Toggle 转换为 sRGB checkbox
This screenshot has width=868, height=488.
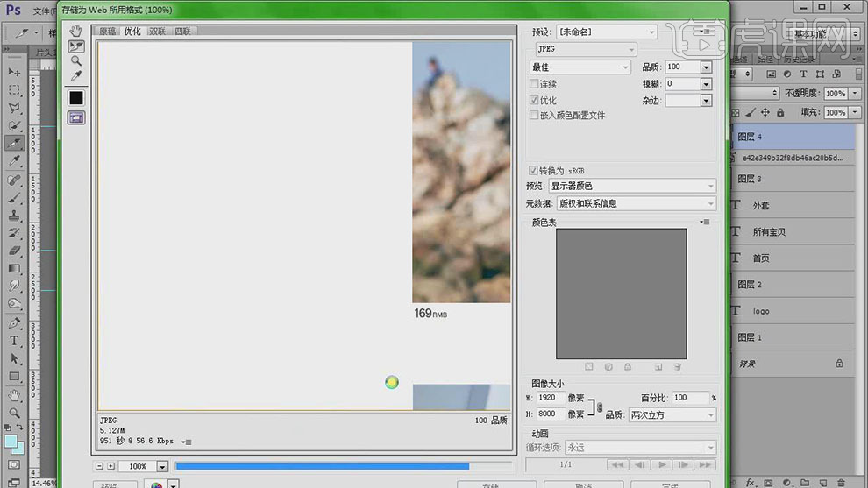pyautogui.click(x=533, y=171)
